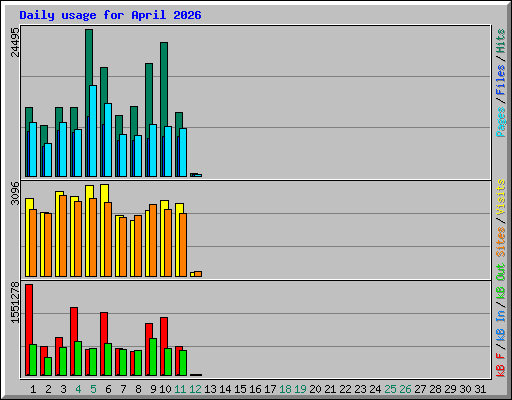This screenshot has width=512, height=400.
Task: Click the 'Sites' legend label
Action: pyautogui.click(x=501, y=242)
